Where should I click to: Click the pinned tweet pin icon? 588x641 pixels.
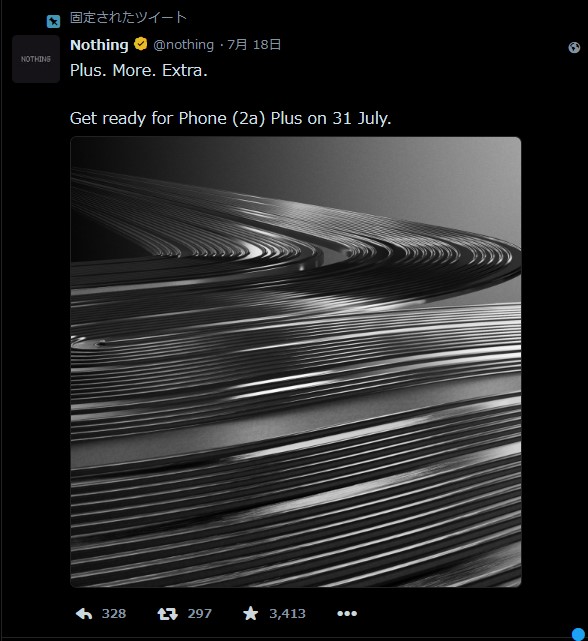click(53, 21)
